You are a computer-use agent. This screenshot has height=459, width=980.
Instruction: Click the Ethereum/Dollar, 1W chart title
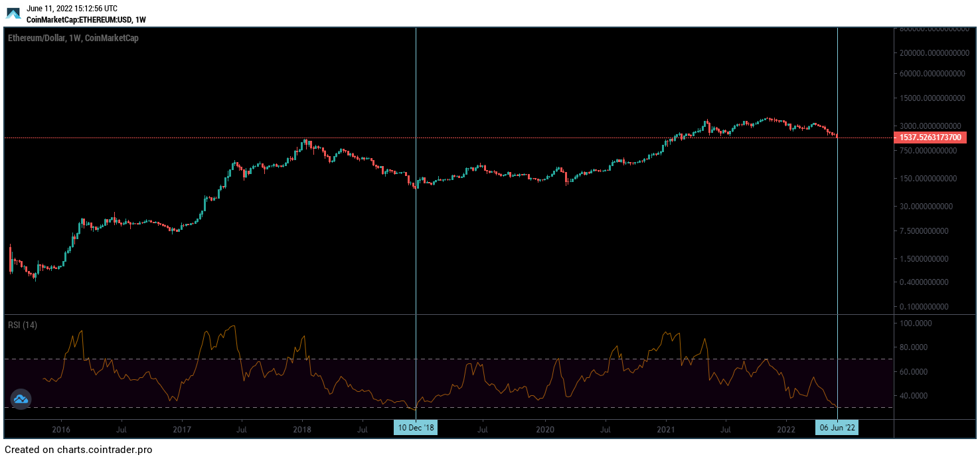73,39
